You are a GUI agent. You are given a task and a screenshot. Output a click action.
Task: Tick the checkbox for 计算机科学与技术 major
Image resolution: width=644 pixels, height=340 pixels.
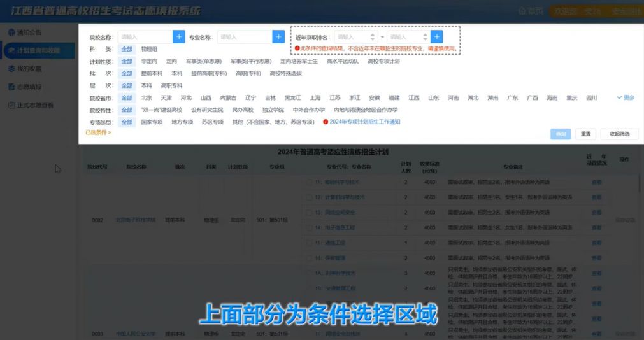point(309,197)
